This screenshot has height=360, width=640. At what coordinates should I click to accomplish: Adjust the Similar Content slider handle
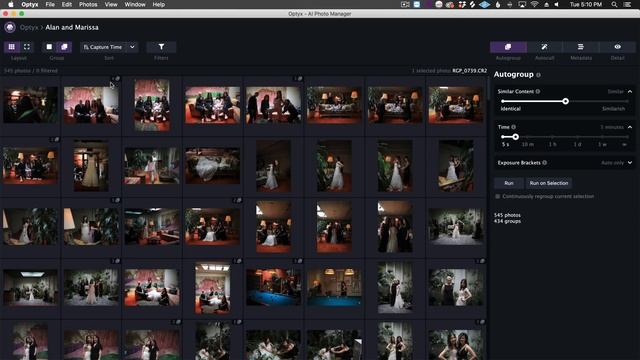[565, 101]
